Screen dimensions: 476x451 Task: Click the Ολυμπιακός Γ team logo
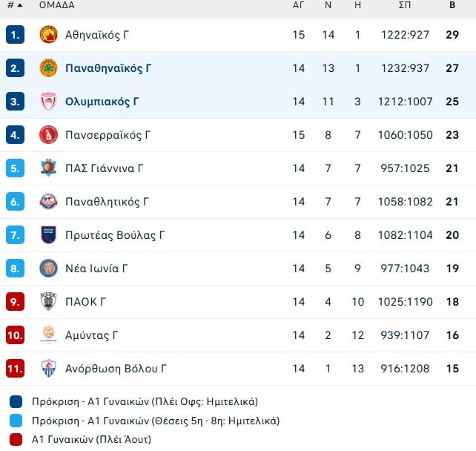click(x=48, y=102)
